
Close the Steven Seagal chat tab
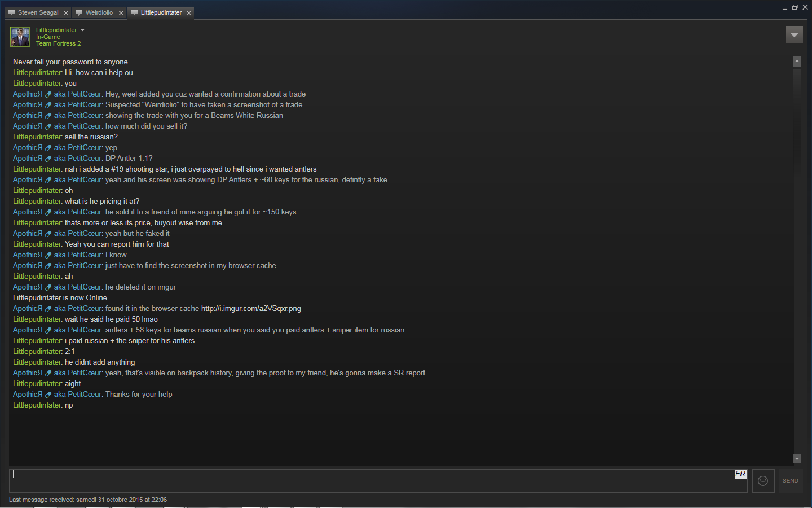click(x=65, y=13)
